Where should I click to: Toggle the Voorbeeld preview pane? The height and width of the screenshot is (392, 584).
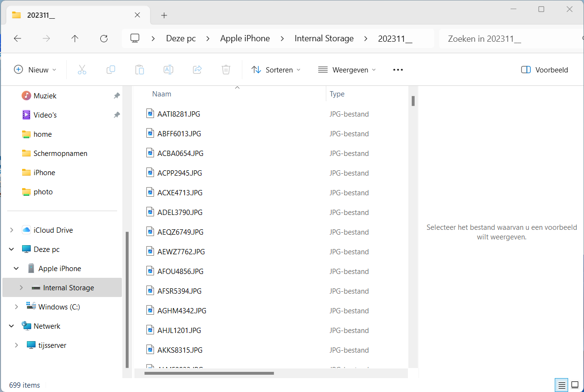[x=544, y=70]
